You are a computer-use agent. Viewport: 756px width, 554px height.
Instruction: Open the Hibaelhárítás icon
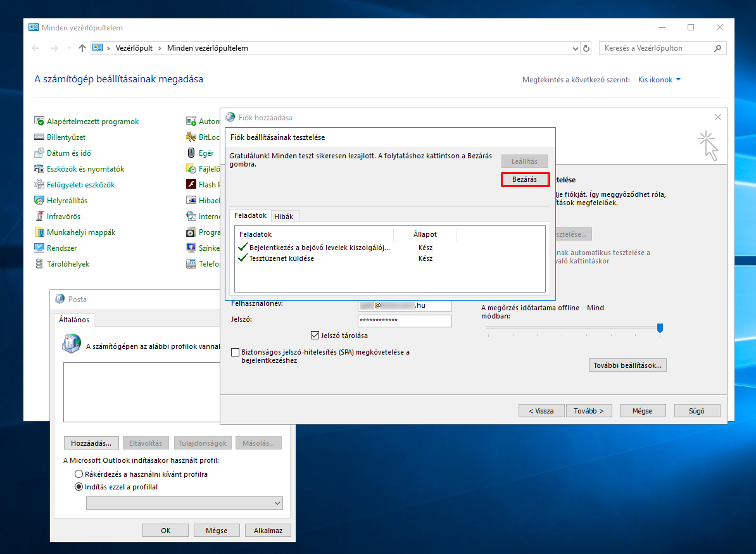click(191, 201)
